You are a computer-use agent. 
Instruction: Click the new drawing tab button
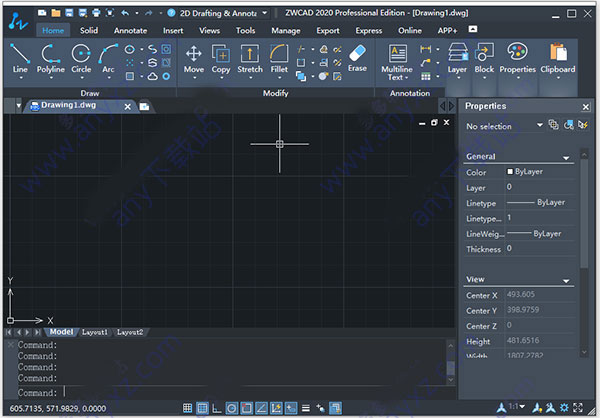click(144, 106)
